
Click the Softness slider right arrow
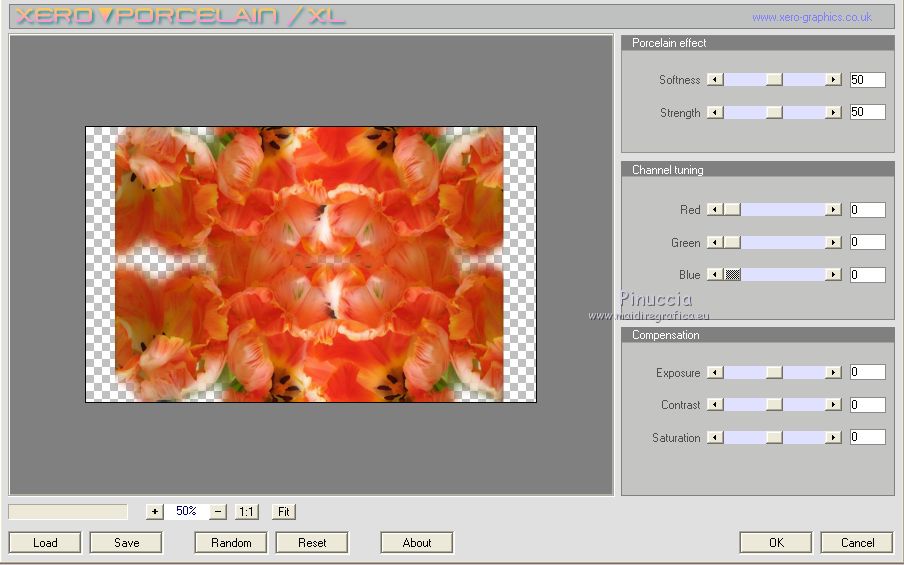pyautogui.click(x=833, y=80)
